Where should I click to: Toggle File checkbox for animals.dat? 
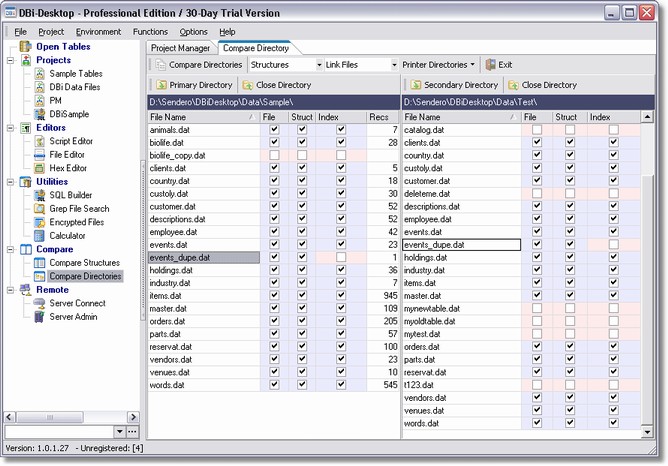[x=274, y=130]
